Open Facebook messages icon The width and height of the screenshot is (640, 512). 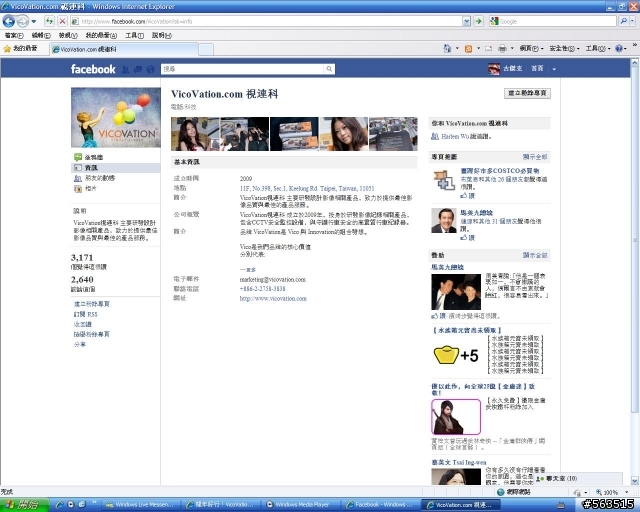pos(138,69)
